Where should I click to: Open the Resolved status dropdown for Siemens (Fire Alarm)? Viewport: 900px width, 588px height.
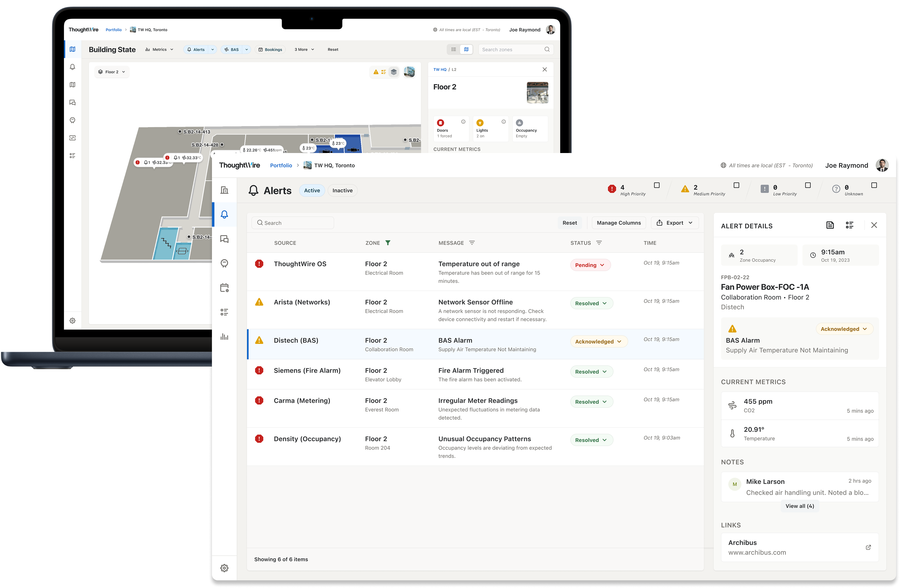(591, 371)
